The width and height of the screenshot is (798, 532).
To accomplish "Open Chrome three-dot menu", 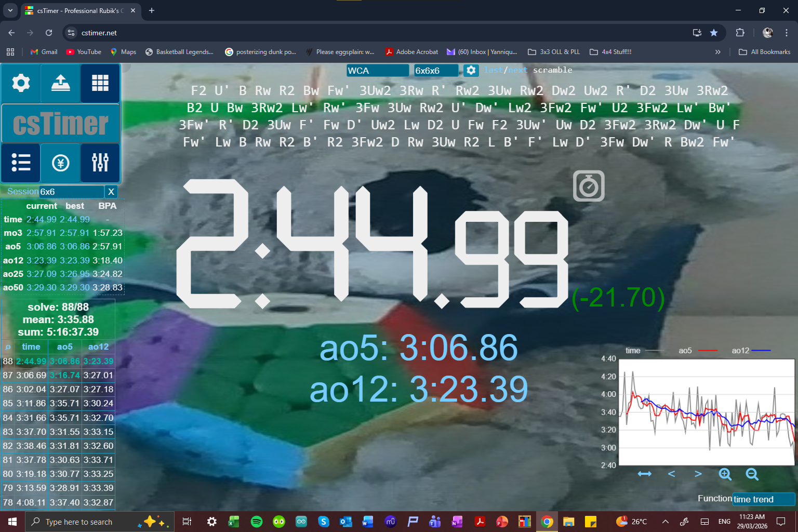I will (x=787, y=33).
